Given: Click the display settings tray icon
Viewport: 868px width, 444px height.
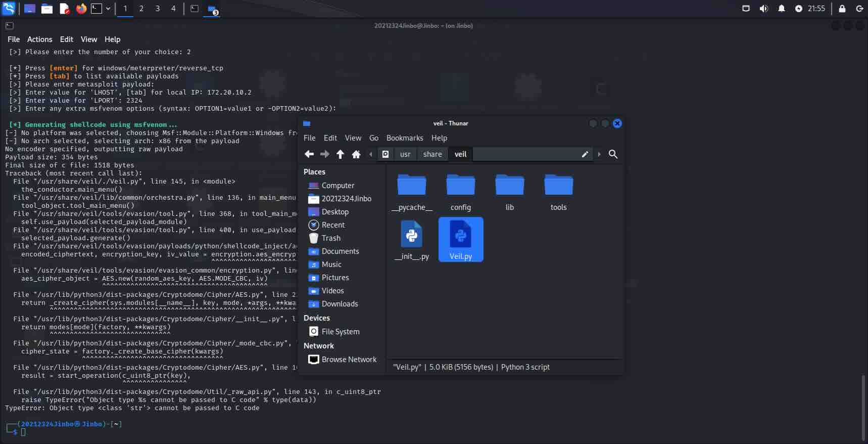Looking at the screenshot, I should [x=746, y=9].
